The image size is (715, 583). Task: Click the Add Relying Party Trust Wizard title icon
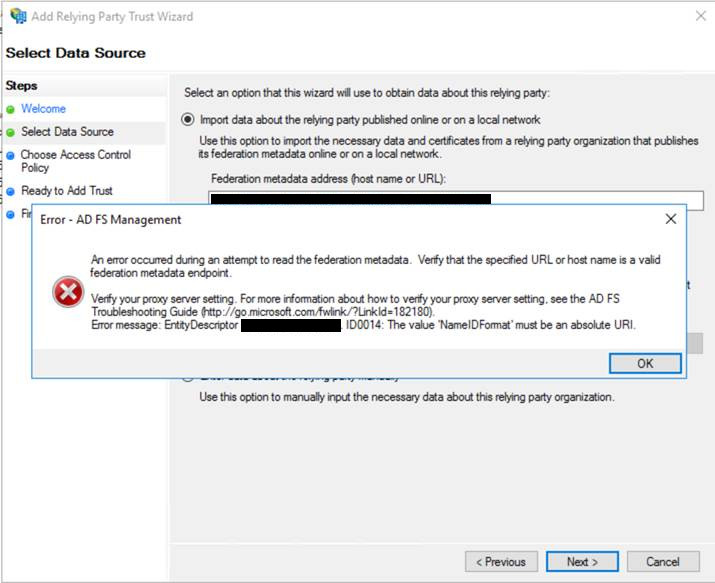[17, 16]
